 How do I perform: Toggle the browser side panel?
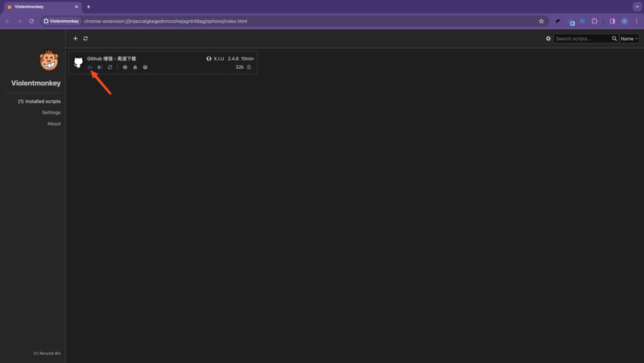pyautogui.click(x=612, y=21)
